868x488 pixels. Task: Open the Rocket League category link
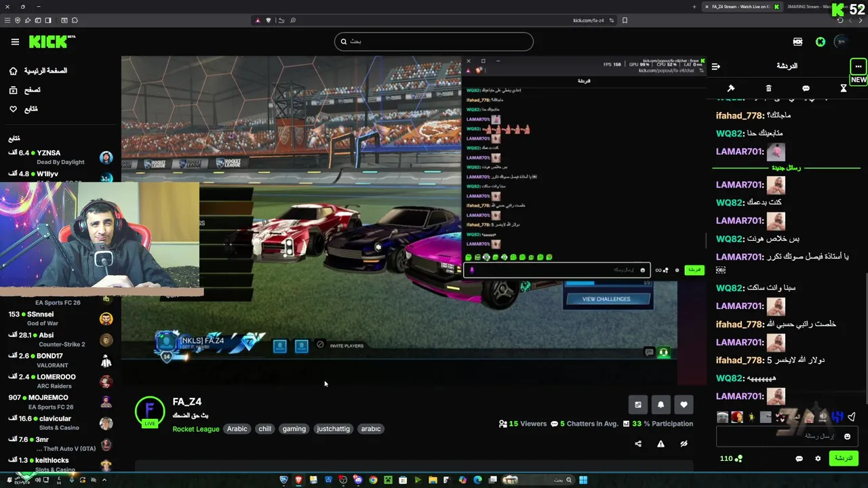(x=196, y=428)
